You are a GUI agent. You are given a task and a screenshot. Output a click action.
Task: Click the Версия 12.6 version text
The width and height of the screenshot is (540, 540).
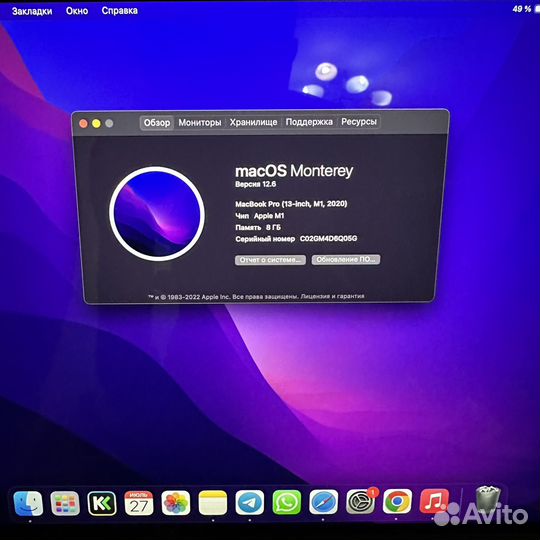256,184
